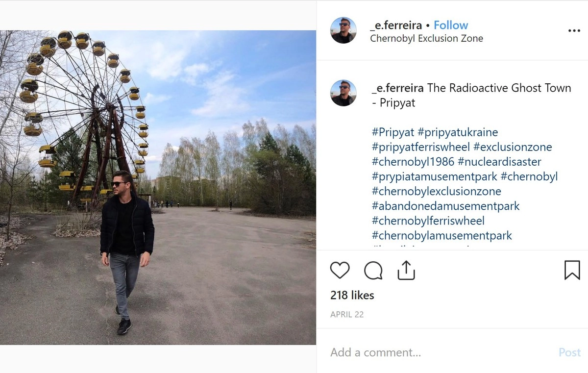Open the #exclusionzone hashtag
Image resolution: width=588 pixels, height=373 pixels.
pos(513,147)
